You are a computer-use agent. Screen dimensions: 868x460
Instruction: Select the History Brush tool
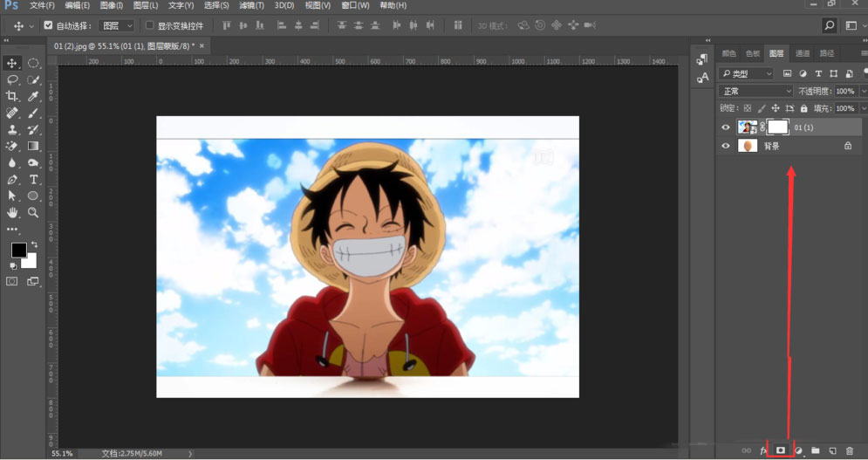[x=33, y=130]
